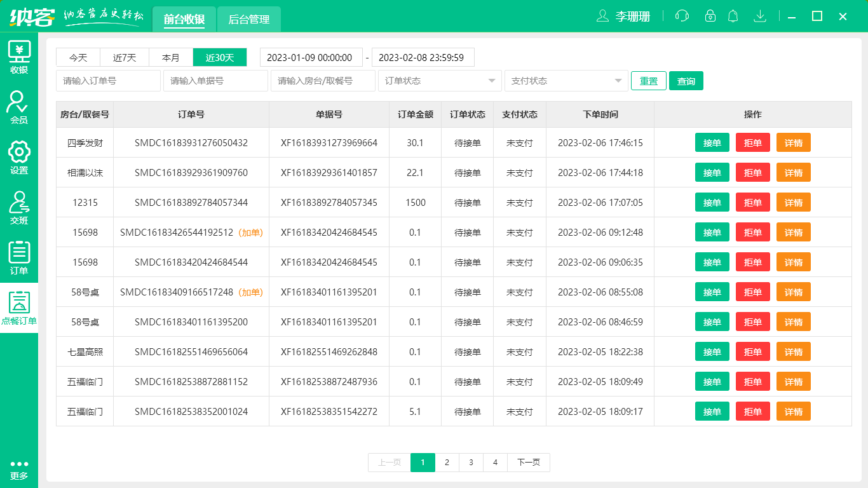This screenshot has height=488, width=868.
Task: Open the start date picker 2023-01-09
Action: (x=311, y=57)
